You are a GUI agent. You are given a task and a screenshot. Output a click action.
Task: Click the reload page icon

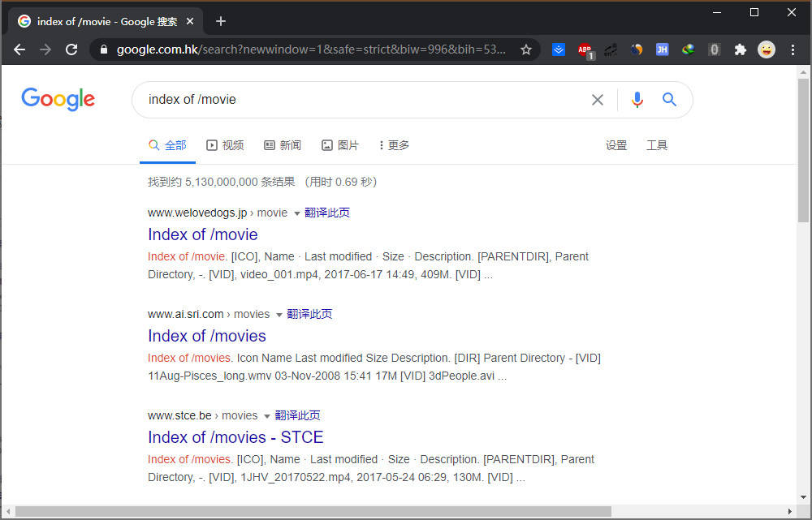pyautogui.click(x=71, y=49)
